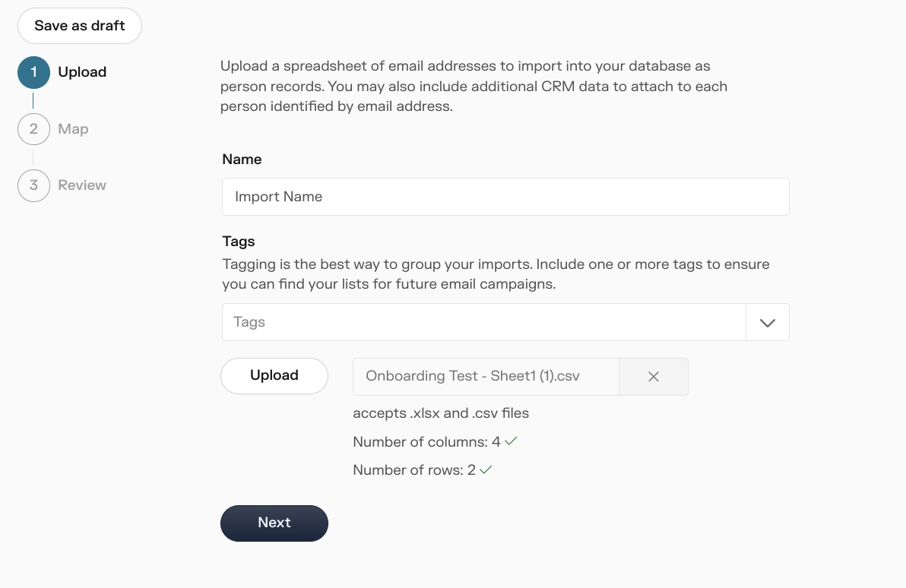This screenshot has height=588, width=906.
Task: Click the Upload file button
Action: tap(274, 376)
